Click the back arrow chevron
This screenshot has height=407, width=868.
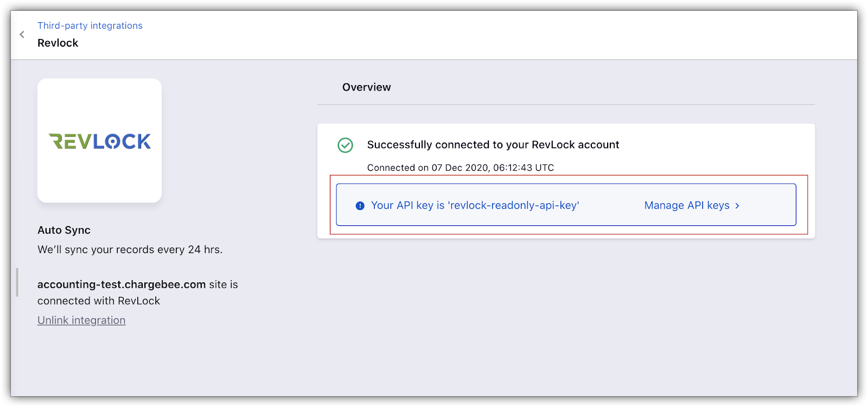click(x=22, y=35)
